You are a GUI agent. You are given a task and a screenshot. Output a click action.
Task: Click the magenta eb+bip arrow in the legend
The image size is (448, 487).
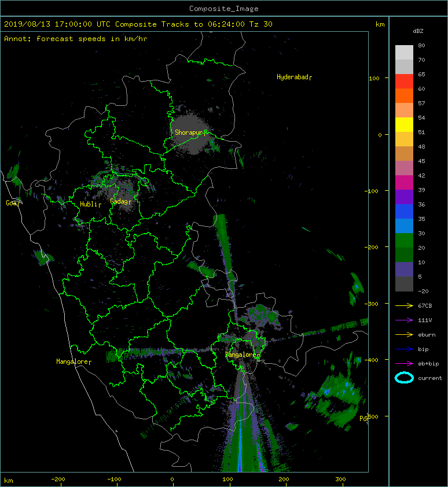click(404, 364)
